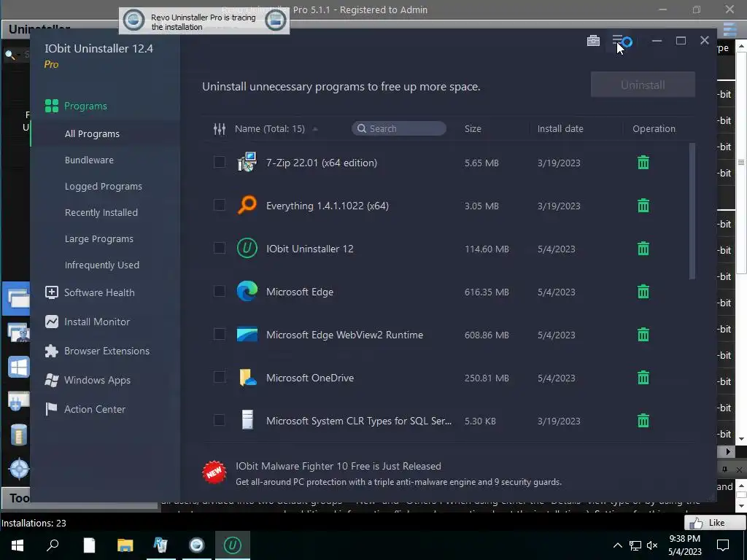Show hidden system tray icons chevron
747x560 pixels.
(617, 545)
